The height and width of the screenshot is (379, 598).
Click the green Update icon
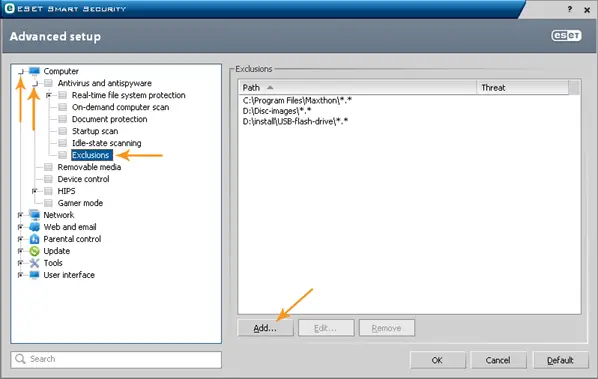click(34, 251)
